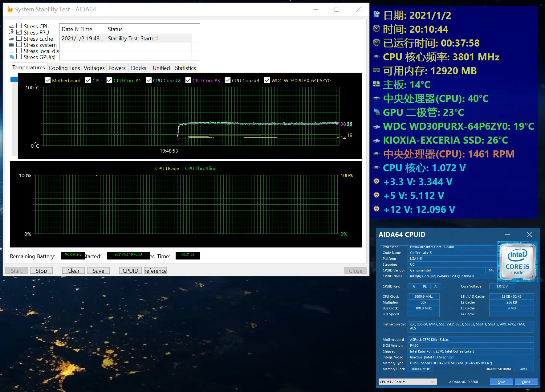Click the Stress GPU(s) monitor icon
Image resolution: width=545 pixels, height=392 pixels.
(12, 57)
